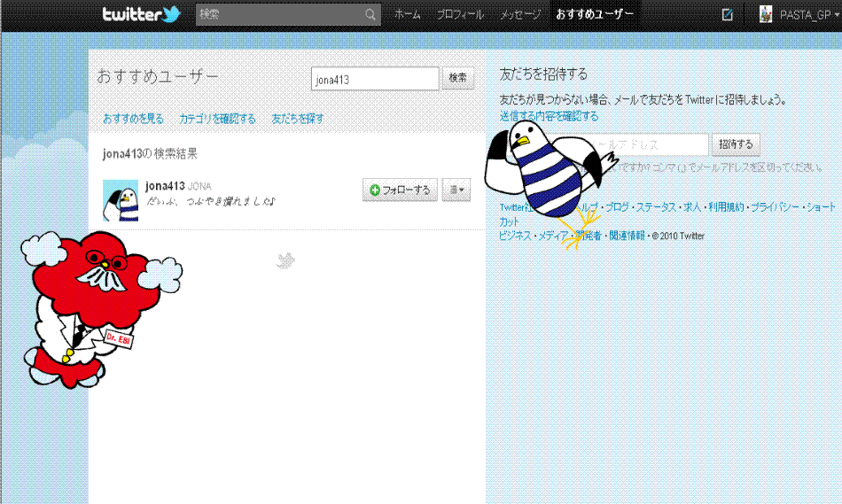The image size is (842, 504).
Task: Click the 友だちを招待する heading
Action: (543, 74)
